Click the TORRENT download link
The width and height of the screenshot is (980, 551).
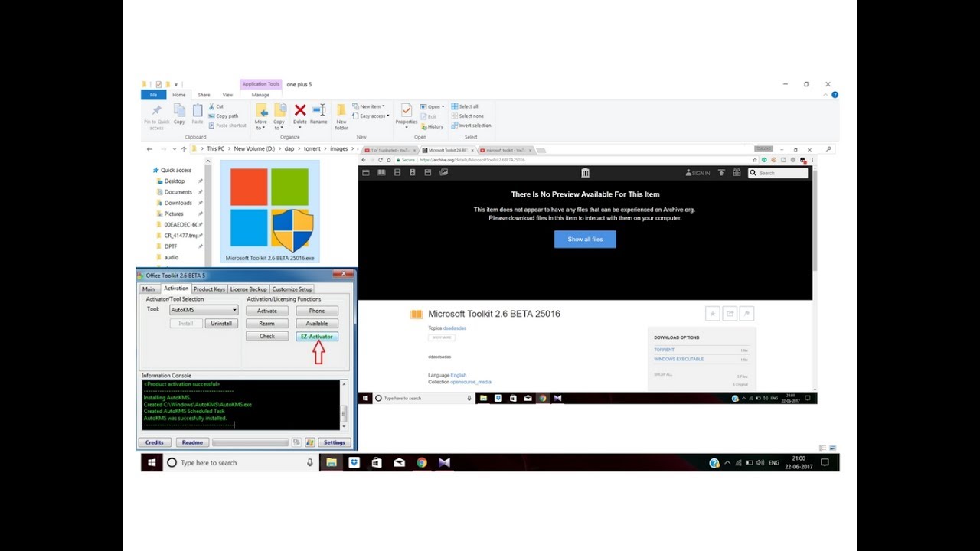(x=664, y=350)
